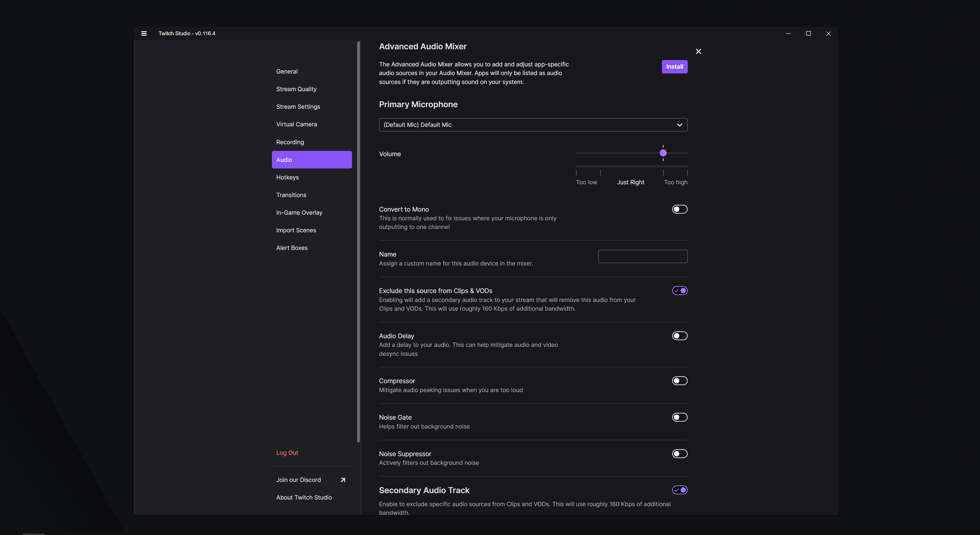
Task: Disable Exclude this source from Clips & VODs
Action: tap(680, 290)
